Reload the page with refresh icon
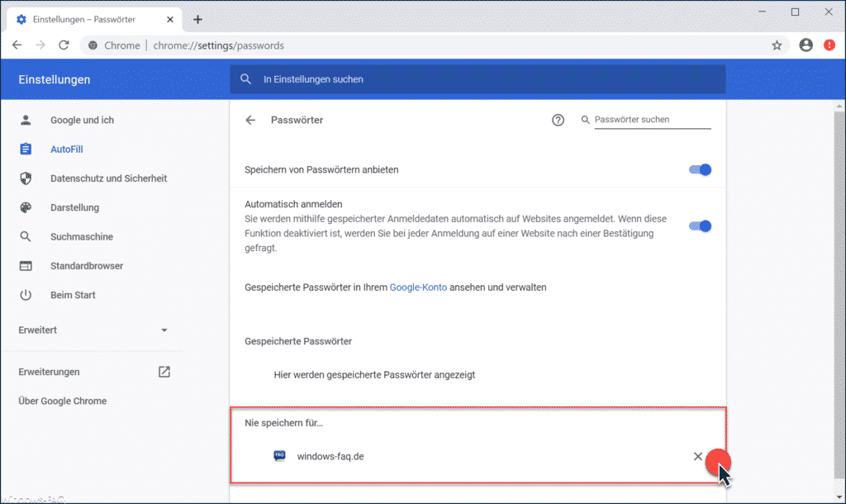The width and height of the screenshot is (846, 504). point(64,45)
